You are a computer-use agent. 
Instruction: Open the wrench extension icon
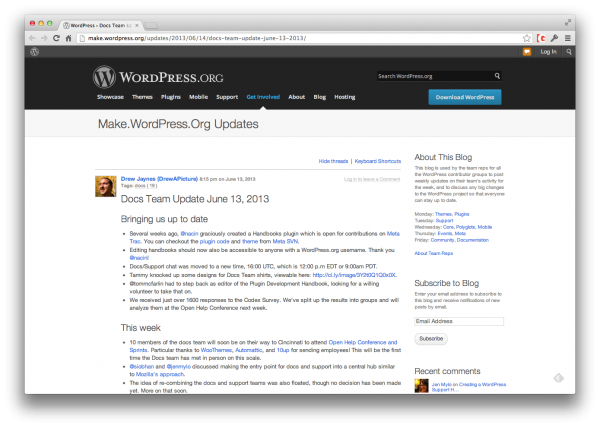[554, 38]
